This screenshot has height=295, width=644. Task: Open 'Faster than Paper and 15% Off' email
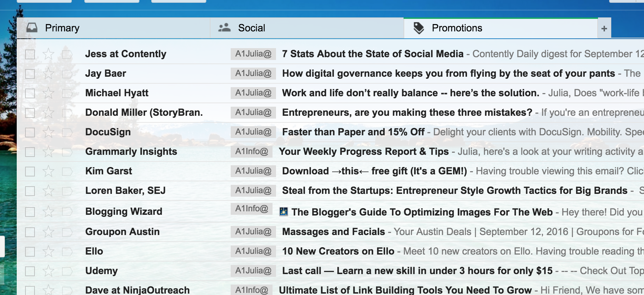[x=353, y=132]
